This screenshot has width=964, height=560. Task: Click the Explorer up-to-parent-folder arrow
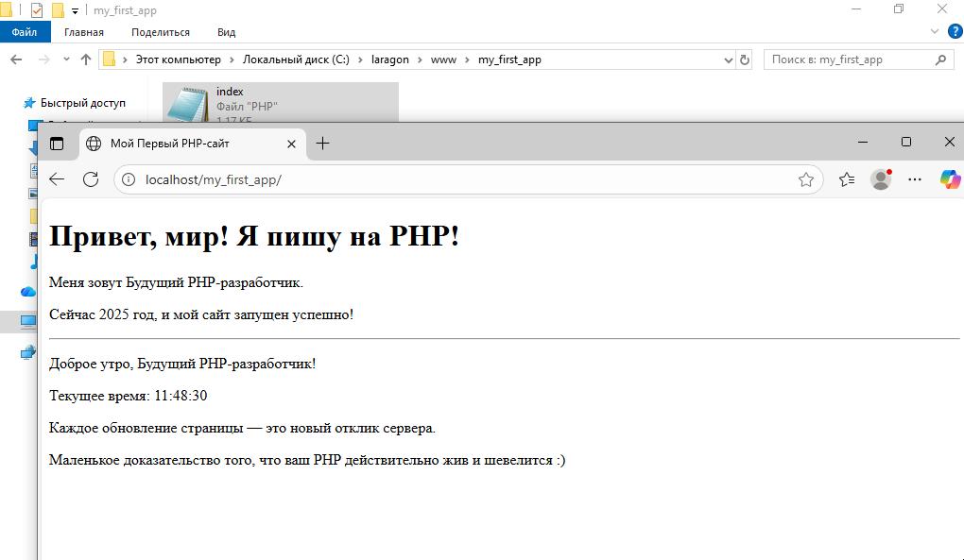click(86, 59)
